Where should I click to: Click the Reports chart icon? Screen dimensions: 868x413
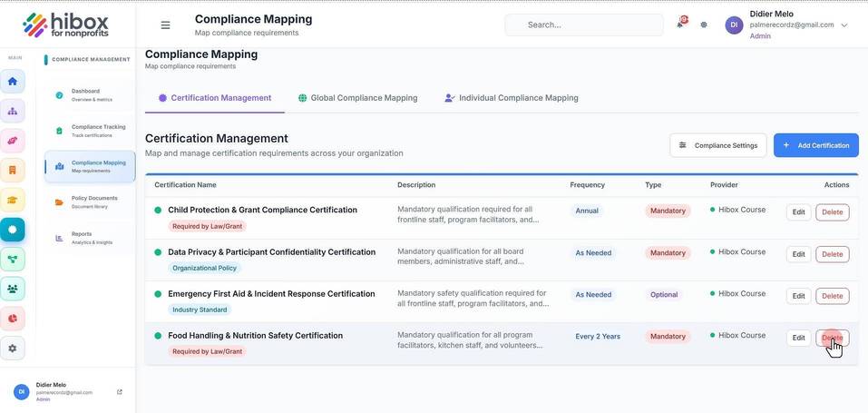pyautogui.click(x=59, y=238)
